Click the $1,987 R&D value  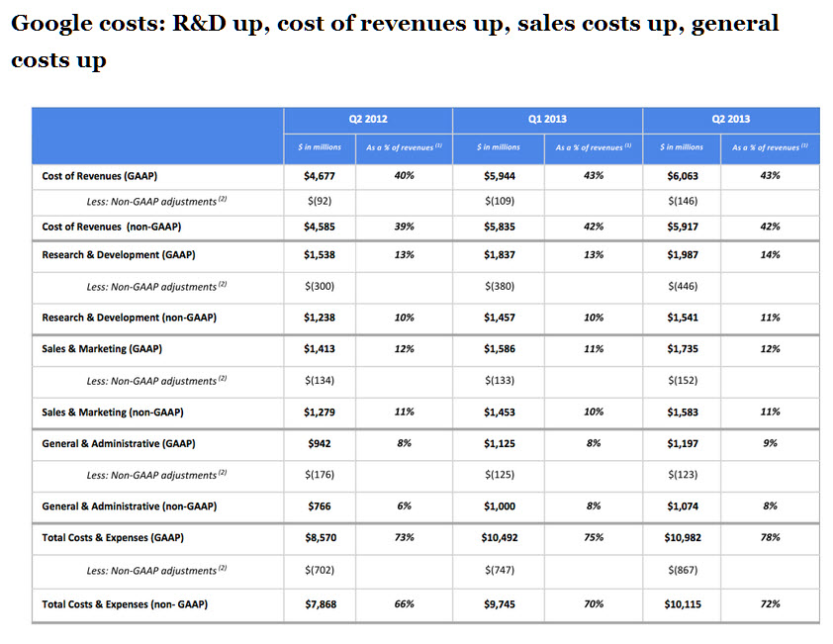pos(682,254)
